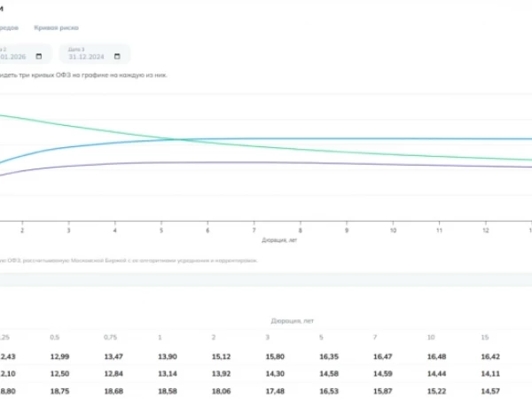Select the 15 duration column header in table

[485, 337]
